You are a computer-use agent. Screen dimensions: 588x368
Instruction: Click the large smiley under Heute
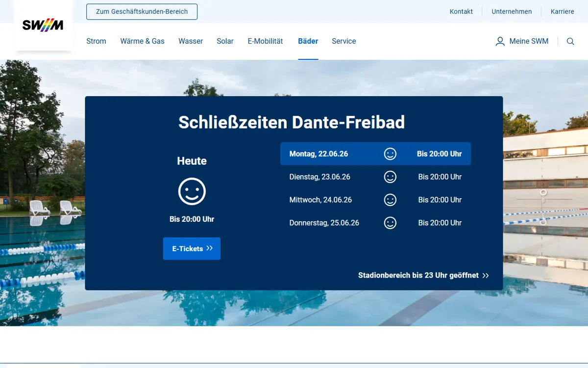(192, 191)
